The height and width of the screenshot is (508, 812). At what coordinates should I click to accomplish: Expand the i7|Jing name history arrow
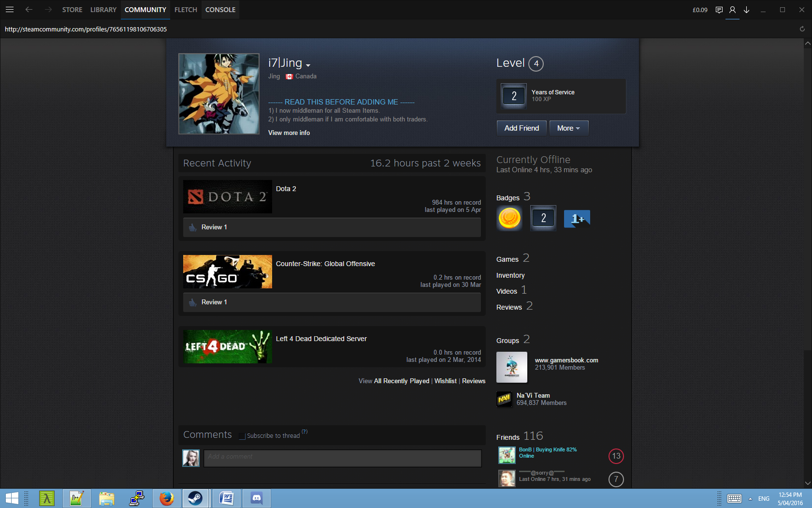click(308, 65)
